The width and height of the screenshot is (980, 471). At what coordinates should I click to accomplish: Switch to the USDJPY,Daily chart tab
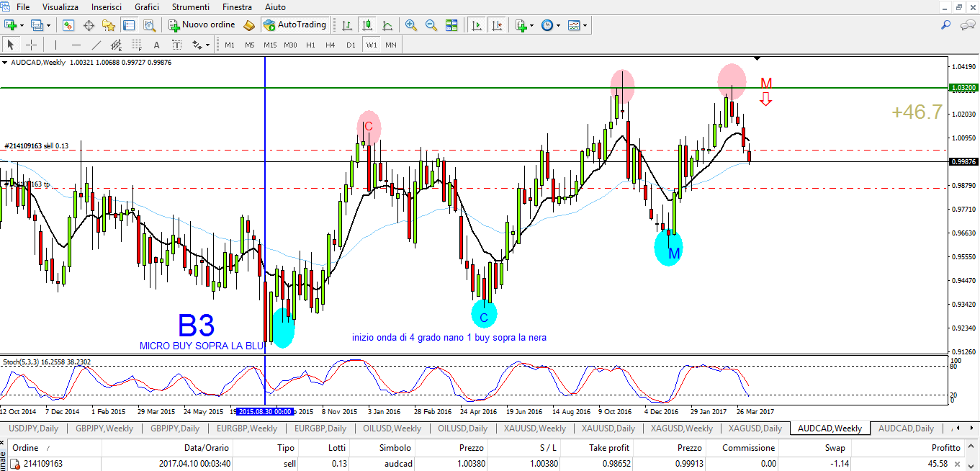click(x=33, y=429)
